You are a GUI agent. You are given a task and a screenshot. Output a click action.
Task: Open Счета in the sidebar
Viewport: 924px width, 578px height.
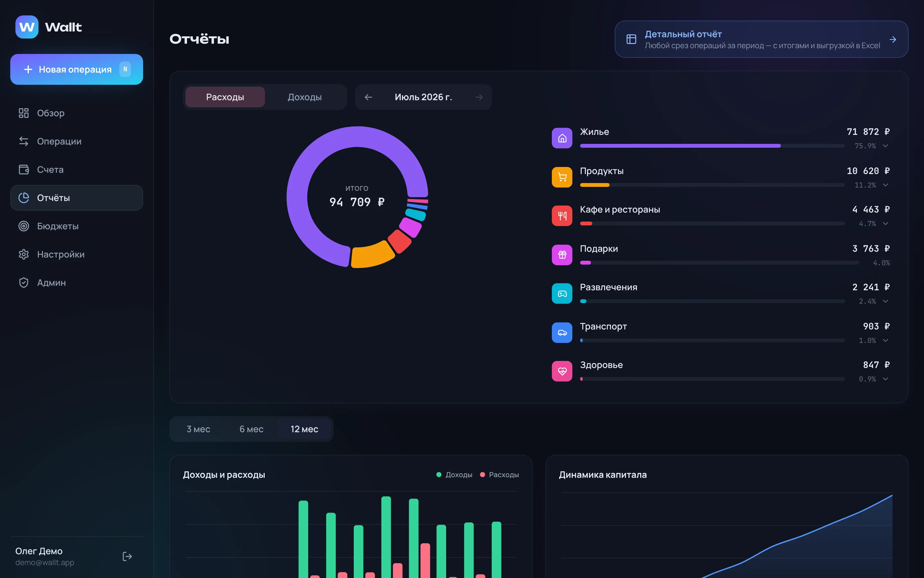[x=76, y=170]
